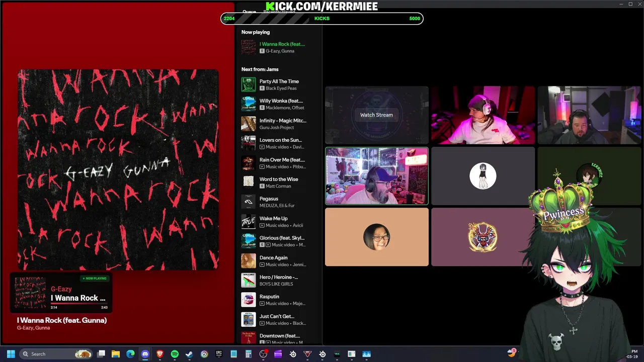Viewport: 644px width, 362px height.
Task: Click the Lovers on the Sun cover
Action: [x=249, y=143]
